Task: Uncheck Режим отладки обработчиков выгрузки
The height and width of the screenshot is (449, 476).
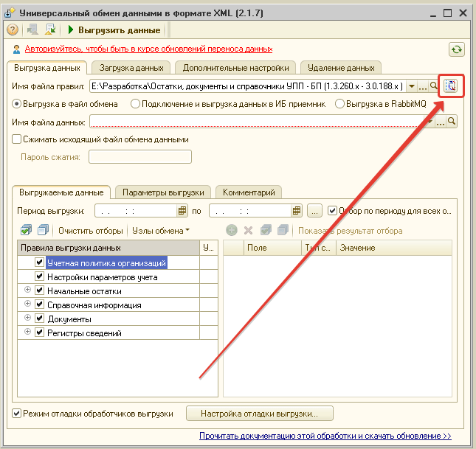Action: pos(17,414)
